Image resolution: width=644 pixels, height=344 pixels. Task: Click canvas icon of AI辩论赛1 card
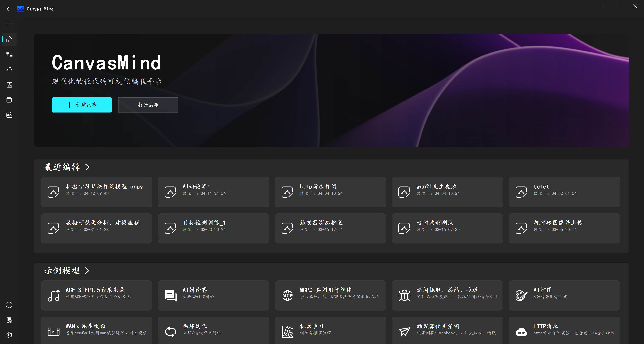[x=170, y=192]
